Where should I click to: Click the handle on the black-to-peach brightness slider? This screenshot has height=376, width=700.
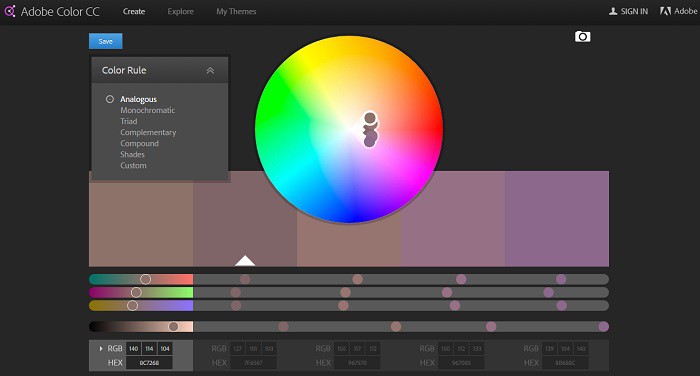point(173,326)
